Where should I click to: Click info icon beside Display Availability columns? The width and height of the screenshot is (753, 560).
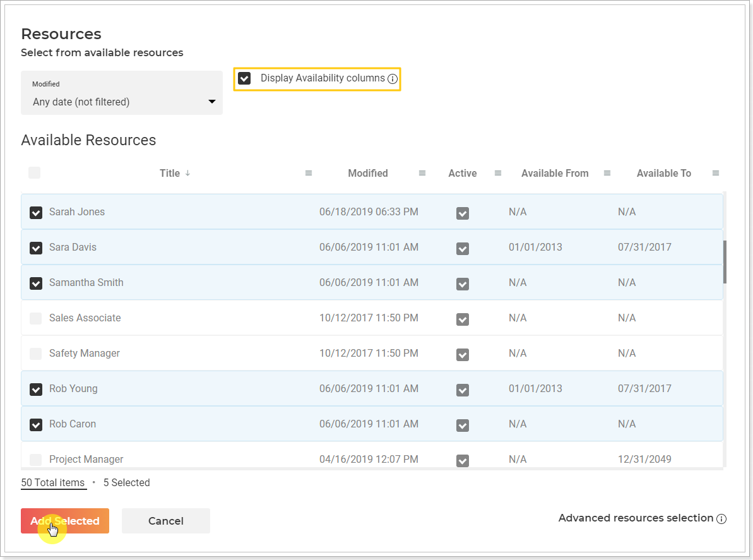coord(393,79)
